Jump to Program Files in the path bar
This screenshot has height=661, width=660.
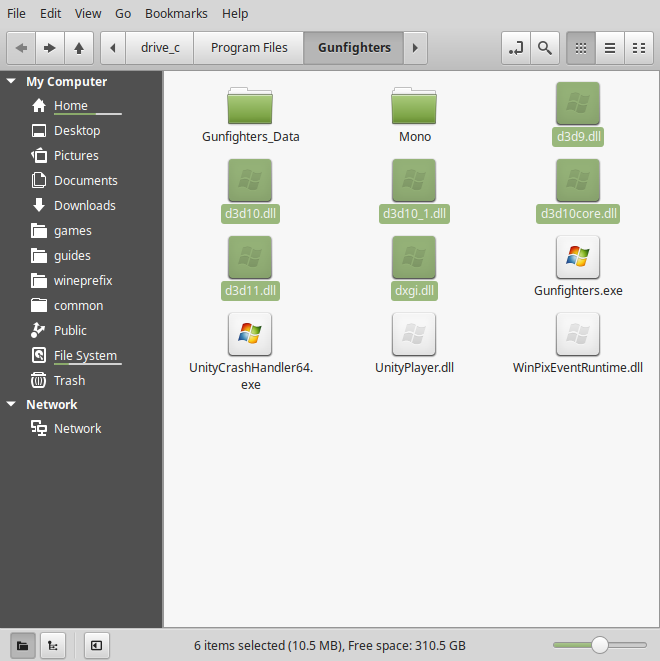[249, 48]
